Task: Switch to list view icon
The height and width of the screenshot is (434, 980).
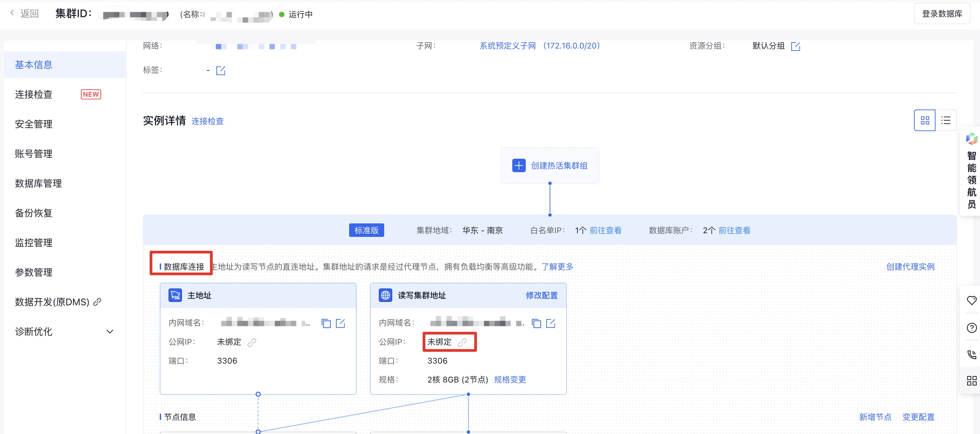Action: [x=946, y=120]
